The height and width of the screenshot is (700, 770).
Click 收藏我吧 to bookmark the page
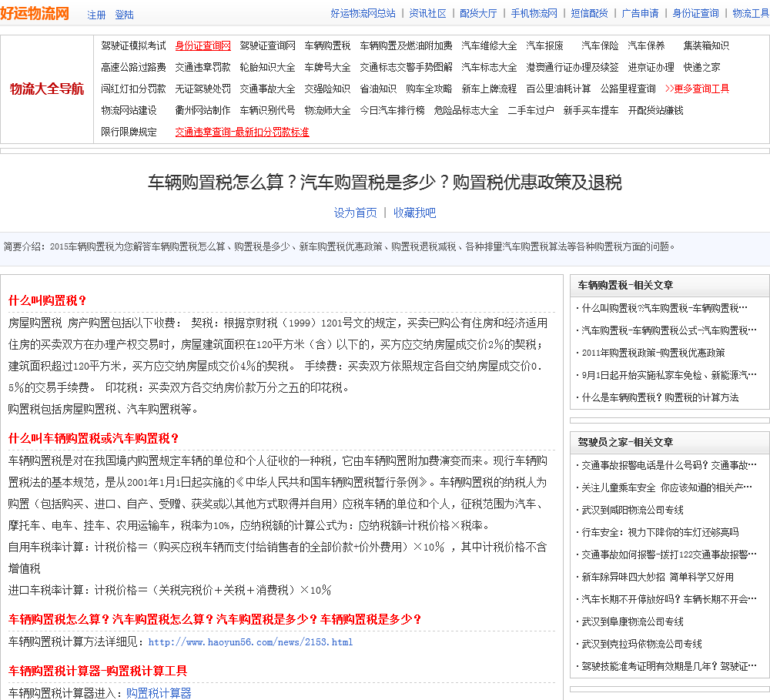[414, 213]
